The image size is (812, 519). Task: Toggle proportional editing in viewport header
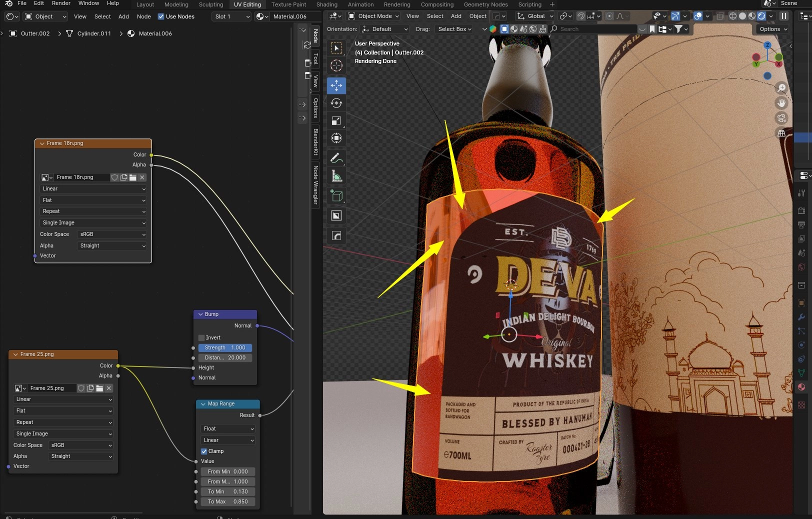point(609,16)
